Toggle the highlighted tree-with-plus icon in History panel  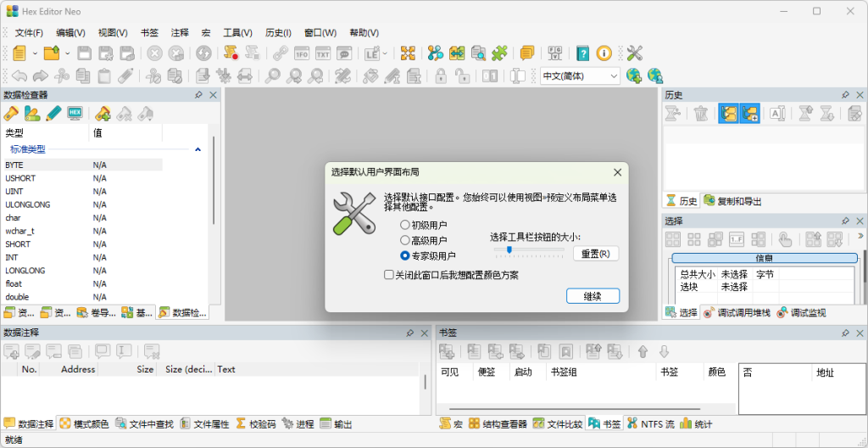click(750, 114)
